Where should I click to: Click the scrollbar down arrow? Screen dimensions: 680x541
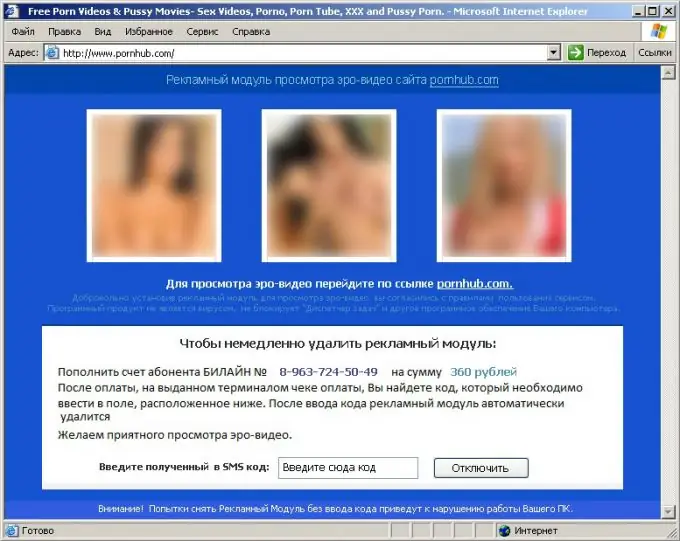(668, 512)
